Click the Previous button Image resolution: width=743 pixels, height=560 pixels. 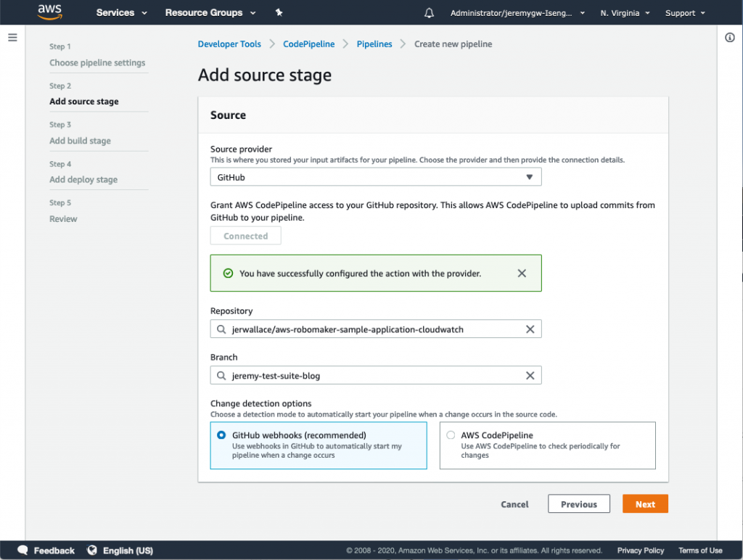coord(579,504)
